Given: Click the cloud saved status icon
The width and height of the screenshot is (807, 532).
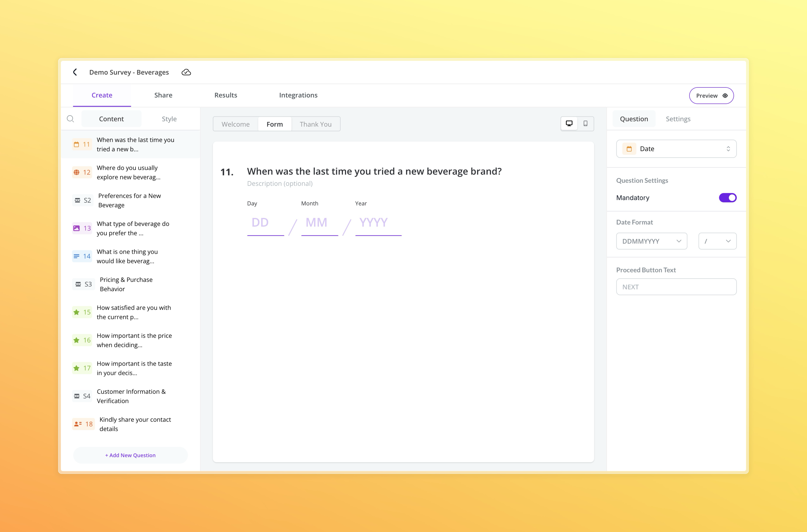Looking at the screenshot, I should 186,72.
